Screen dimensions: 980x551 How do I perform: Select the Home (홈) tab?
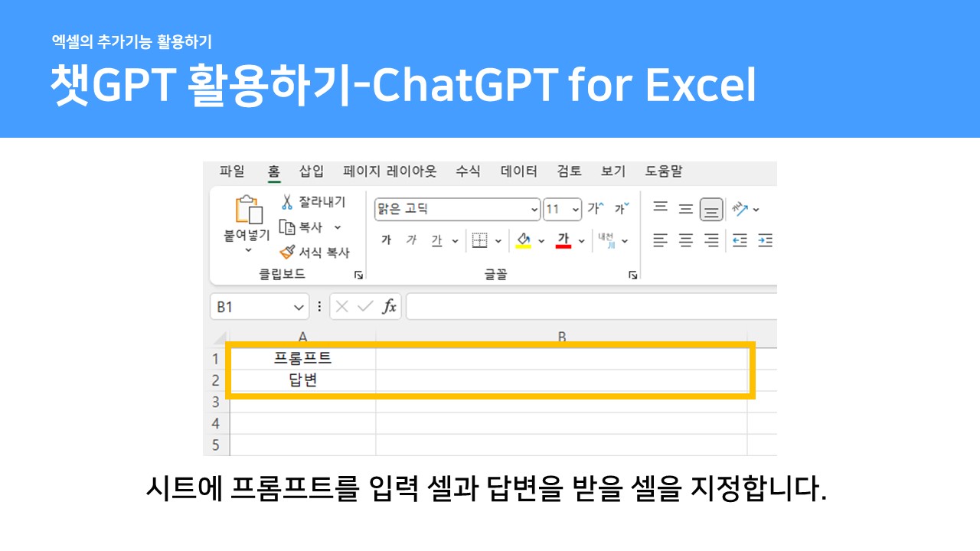(273, 172)
